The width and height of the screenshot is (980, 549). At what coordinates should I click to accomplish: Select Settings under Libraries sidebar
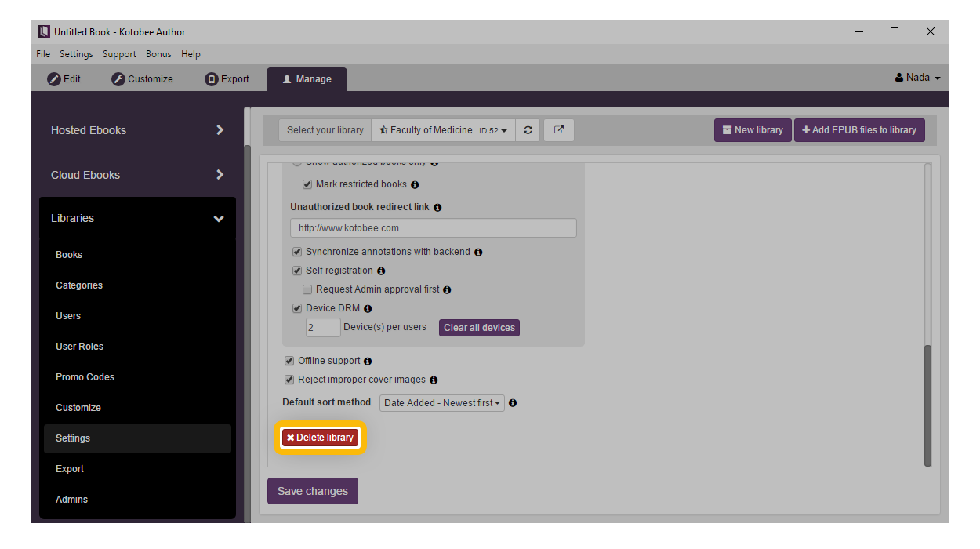pyautogui.click(x=137, y=438)
